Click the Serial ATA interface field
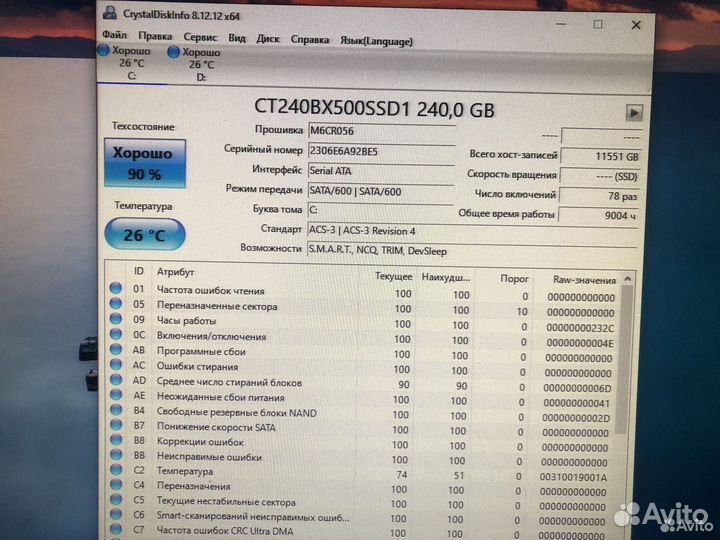Screen dimensions: 720x540 [381, 171]
